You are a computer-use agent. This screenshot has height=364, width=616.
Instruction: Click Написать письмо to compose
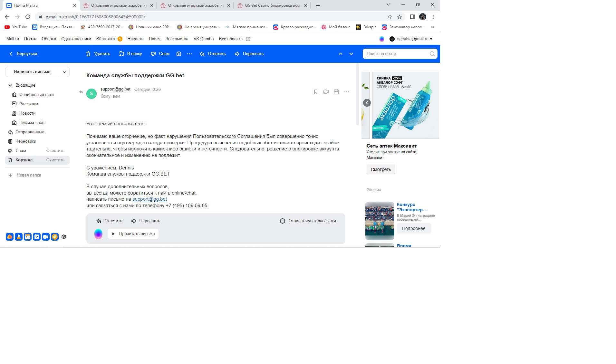tap(32, 72)
